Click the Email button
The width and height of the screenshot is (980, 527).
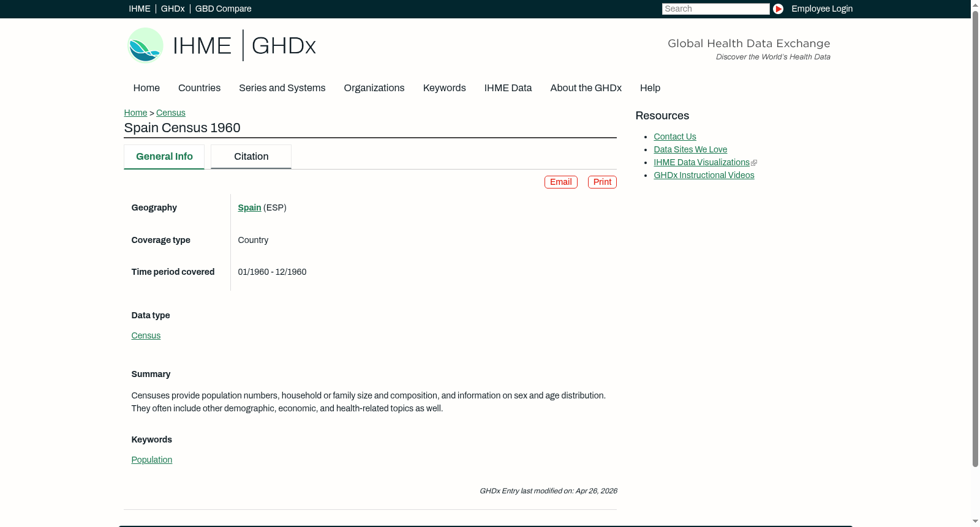pyautogui.click(x=561, y=182)
